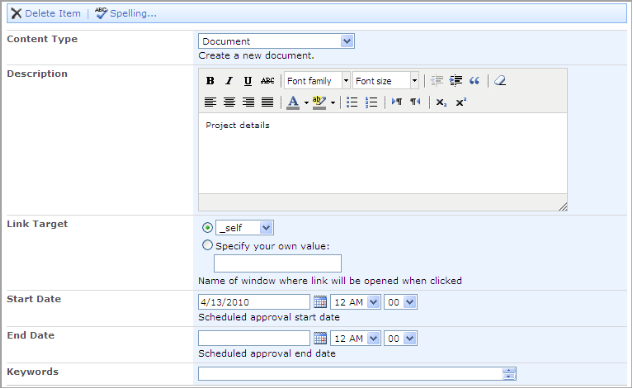Click the outdent icon

437,81
